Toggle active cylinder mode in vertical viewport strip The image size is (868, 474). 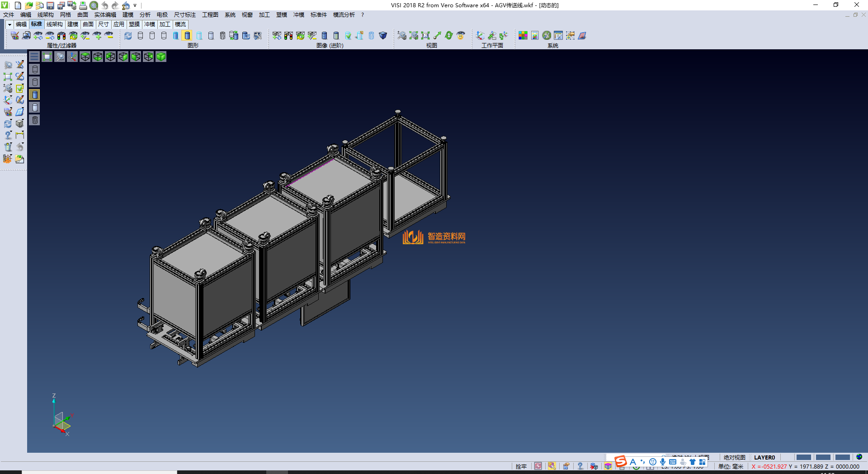coord(35,95)
